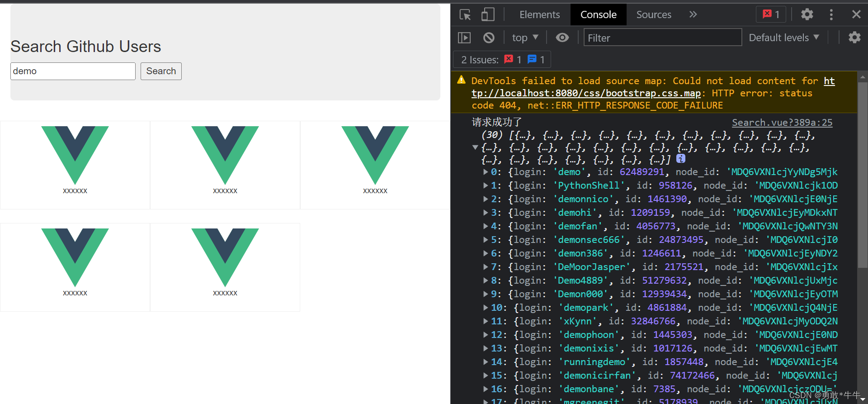This screenshot has width=868, height=404.
Task: Click the array info badge icon
Action: (x=680, y=158)
